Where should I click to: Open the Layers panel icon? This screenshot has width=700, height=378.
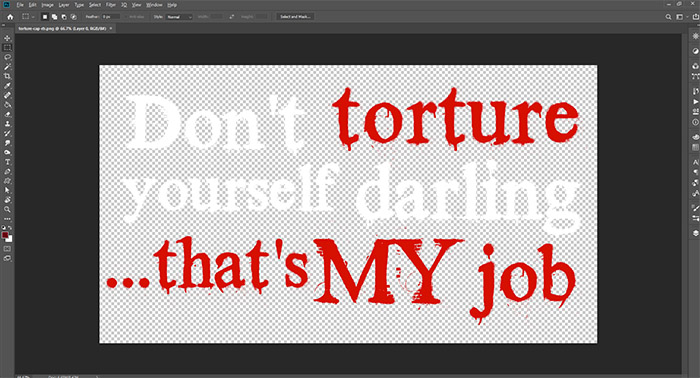point(695,233)
